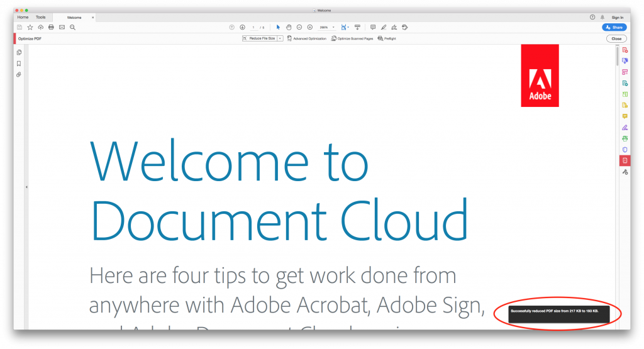Select the Highlight text pen tool
This screenshot has width=644, height=349.
(x=384, y=27)
